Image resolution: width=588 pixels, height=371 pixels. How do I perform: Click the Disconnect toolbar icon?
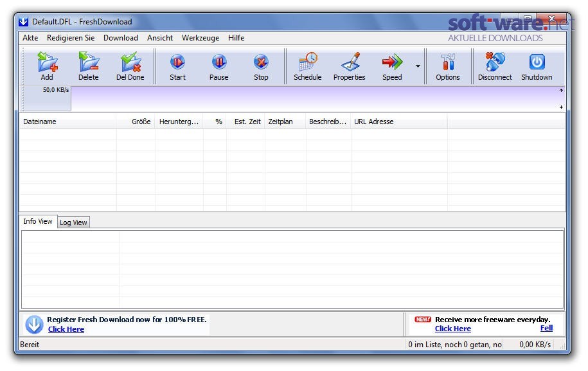click(495, 66)
